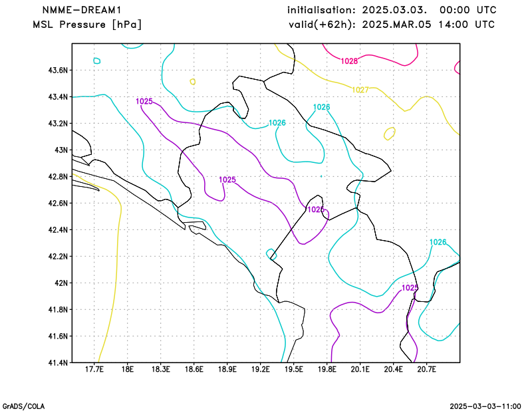Click the 20.1E longitude tick label
Screen dimensions: 532x411
tap(360, 369)
